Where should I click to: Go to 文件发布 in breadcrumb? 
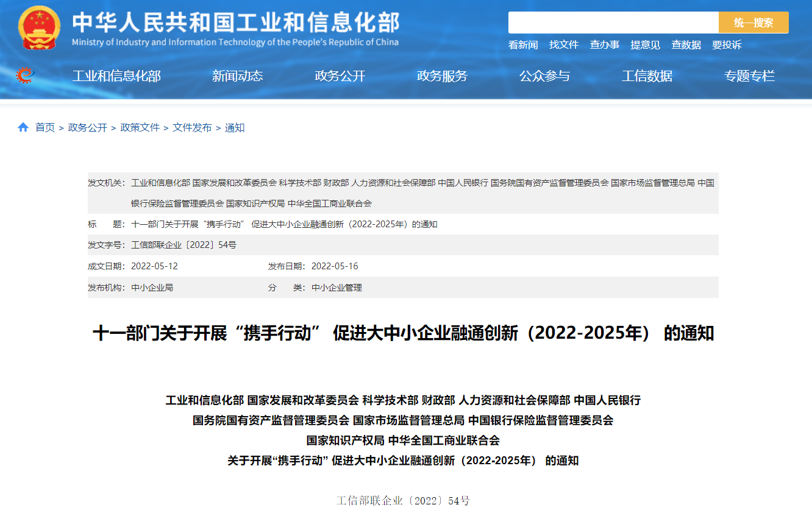click(192, 127)
